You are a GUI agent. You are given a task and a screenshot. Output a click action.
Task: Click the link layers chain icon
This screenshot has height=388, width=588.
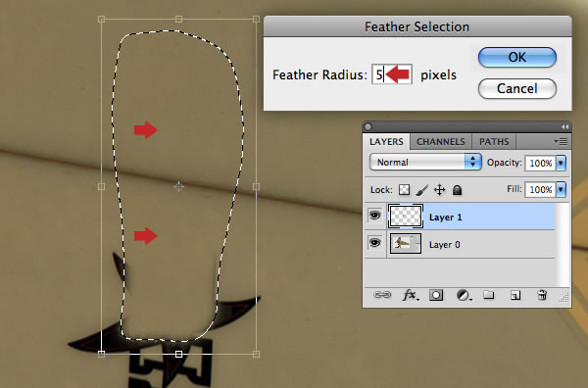pos(382,295)
